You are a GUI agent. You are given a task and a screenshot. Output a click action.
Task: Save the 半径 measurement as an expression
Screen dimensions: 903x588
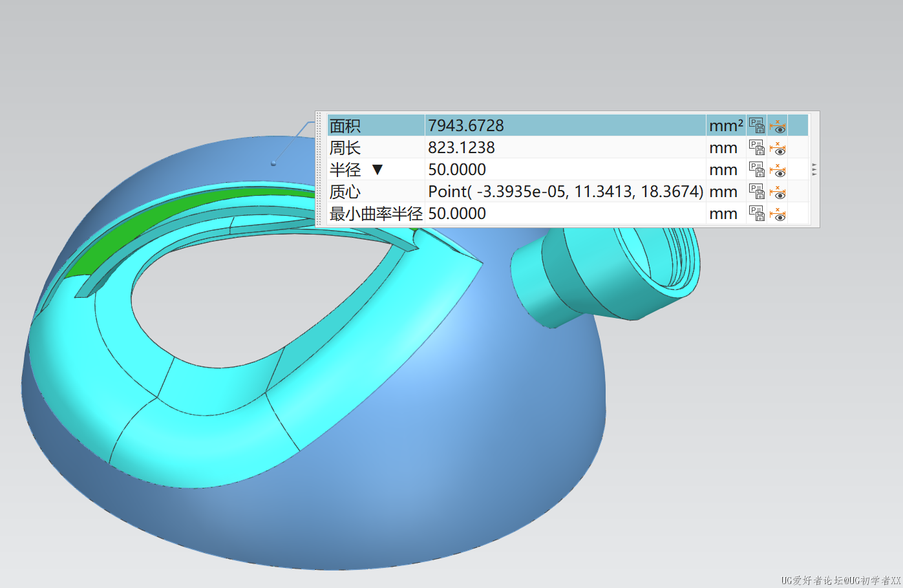(756, 169)
